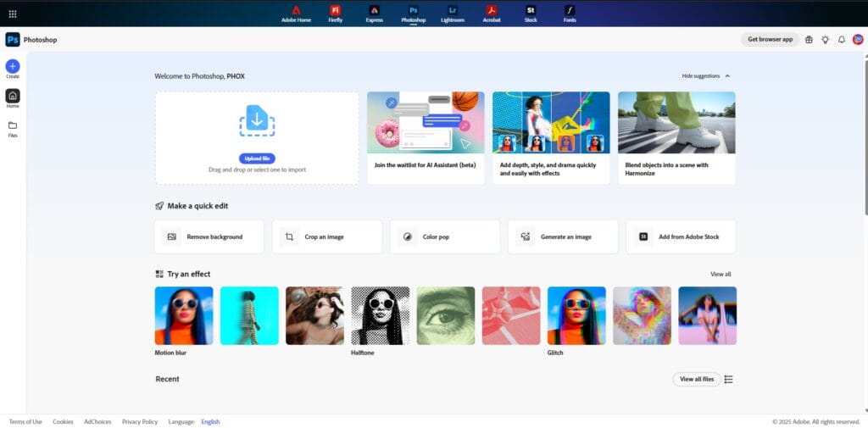Click Get browser app button
The width and height of the screenshot is (868, 428).
770,39
